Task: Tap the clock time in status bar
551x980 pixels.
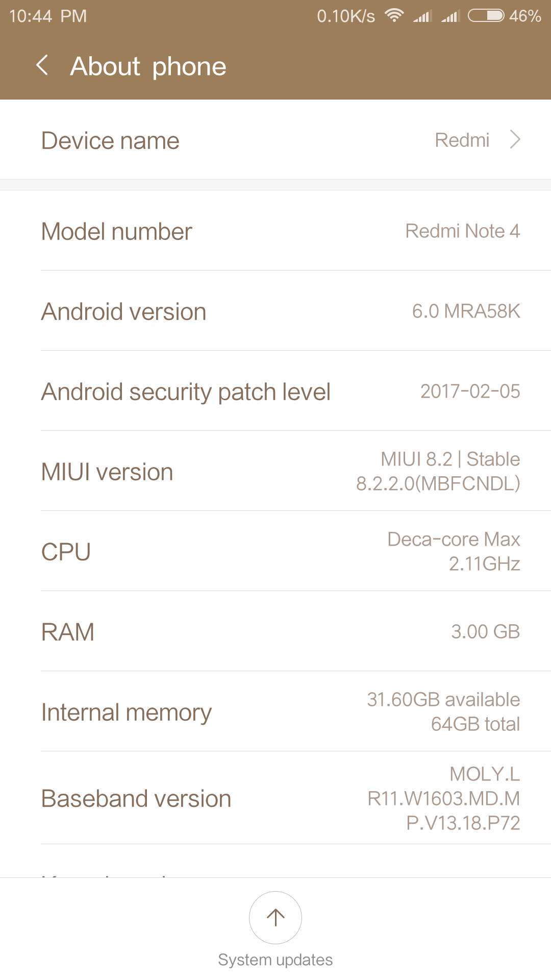Action: coord(48,16)
